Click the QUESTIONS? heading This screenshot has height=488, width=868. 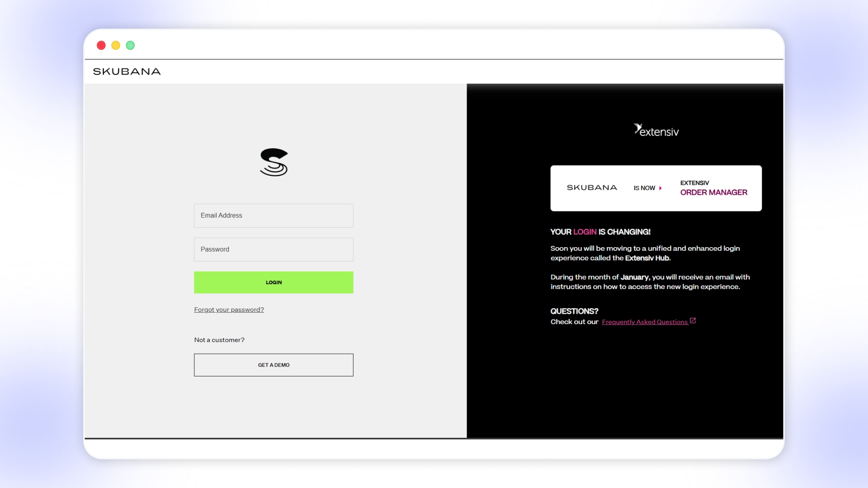[574, 311]
